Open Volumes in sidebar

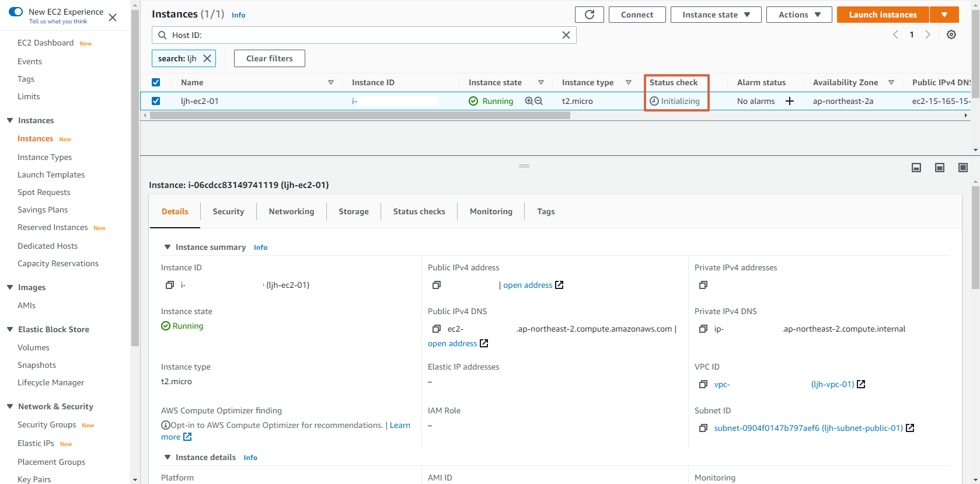pos(33,347)
